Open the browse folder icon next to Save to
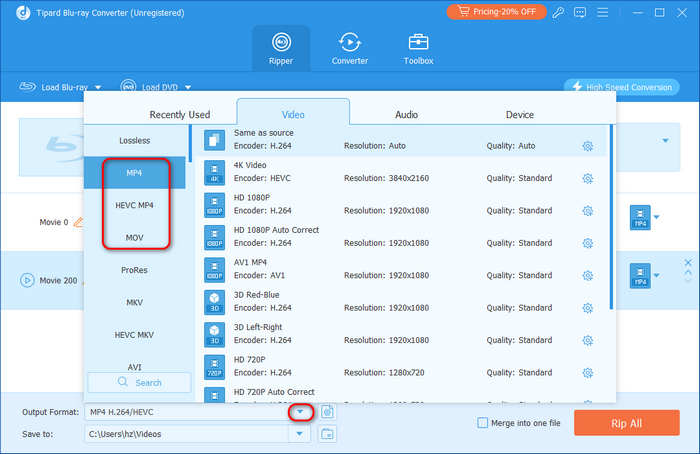 [x=327, y=433]
